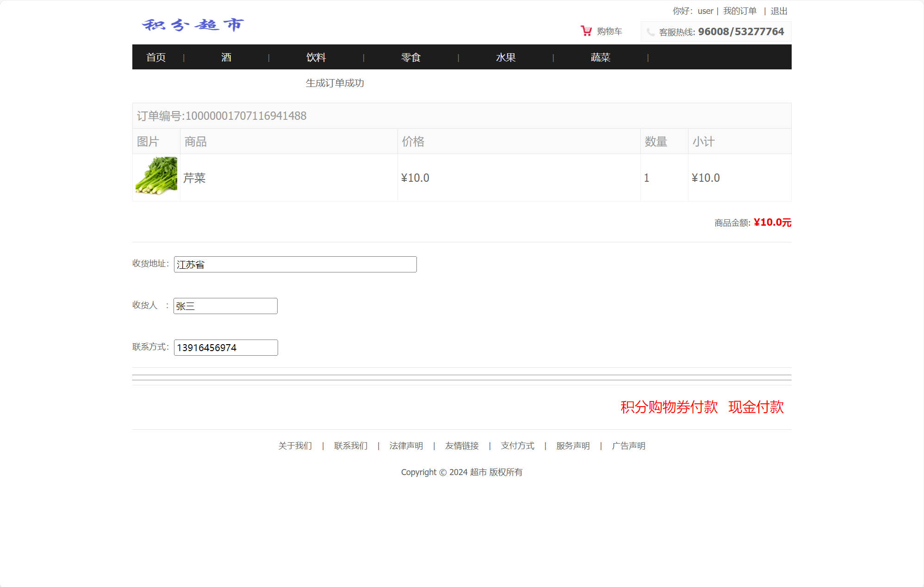Click the red shopping cart icon
Viewport: 924px width, 587px height.
tap(586, 31)
